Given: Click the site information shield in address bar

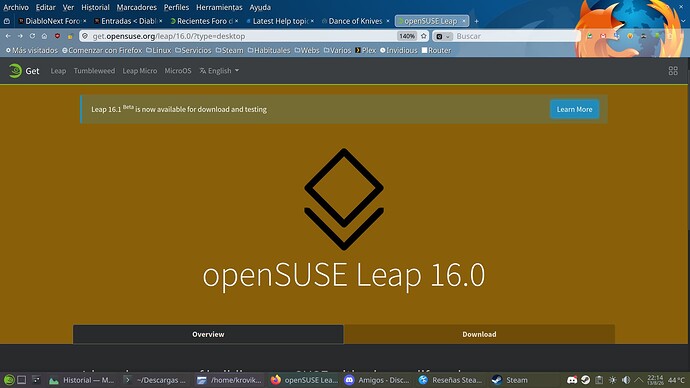Looking at the screenshot, I should click(x=85, y=36).
